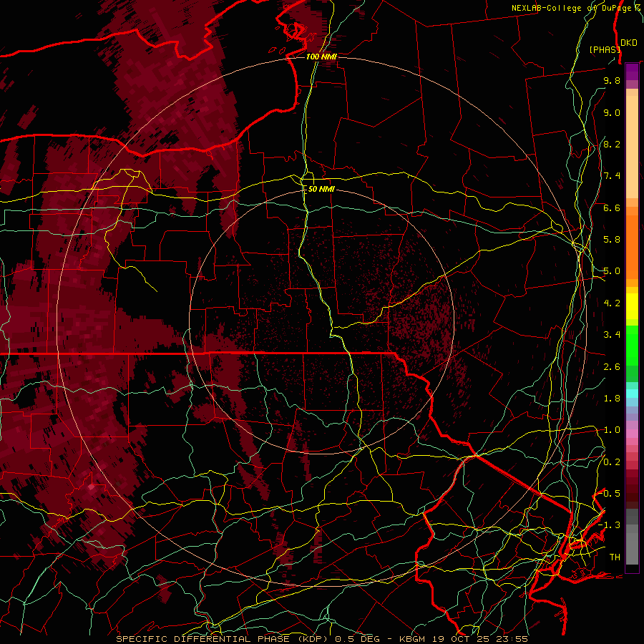Click the 5.0 scale value
Viewport: 644px width, 644px height.
(x=612, y=271)
